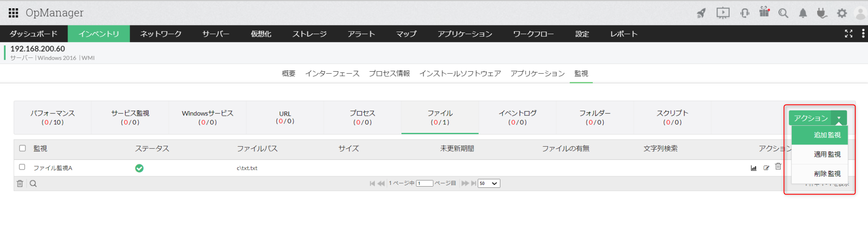Select 削除 監視 from action menu
This screenshot has height=227, width=868.
click(x=820, y=174)
